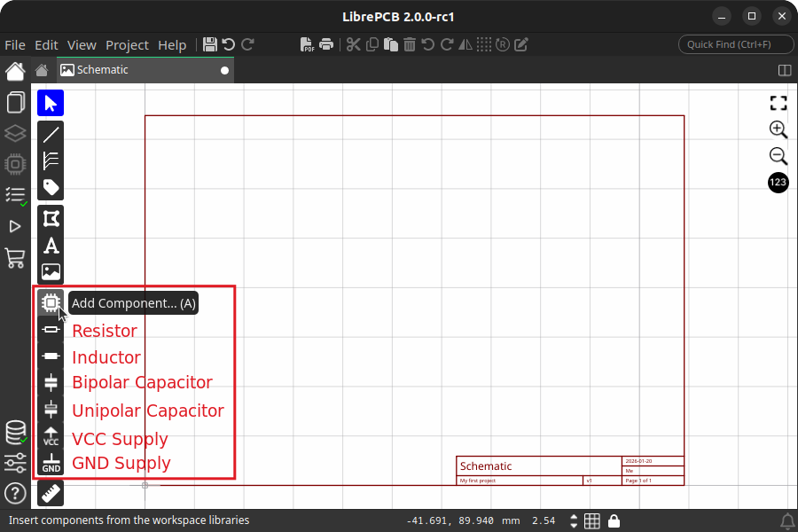Select the add image tool
The width and height of the screenshot is (798, 532).
coord(50,272)
